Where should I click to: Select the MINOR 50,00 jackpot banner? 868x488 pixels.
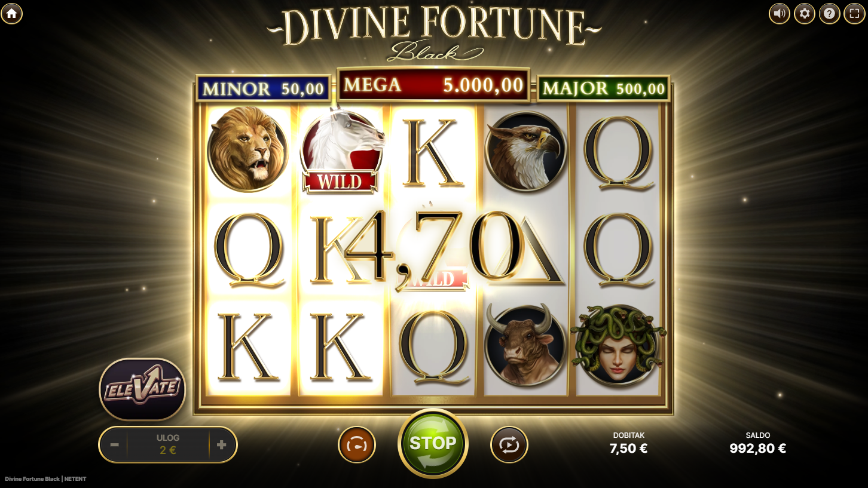pyautogui.click(x=264, y=89)
